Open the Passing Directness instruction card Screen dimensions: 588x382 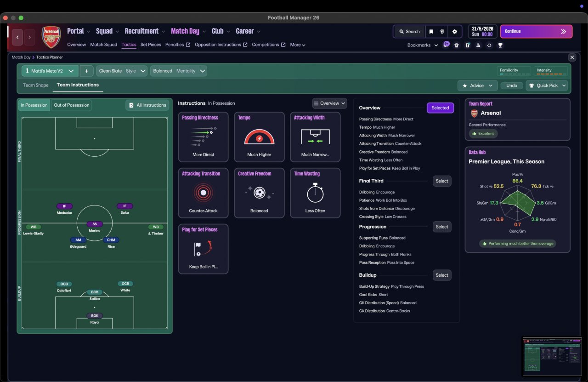click(203, 137)
